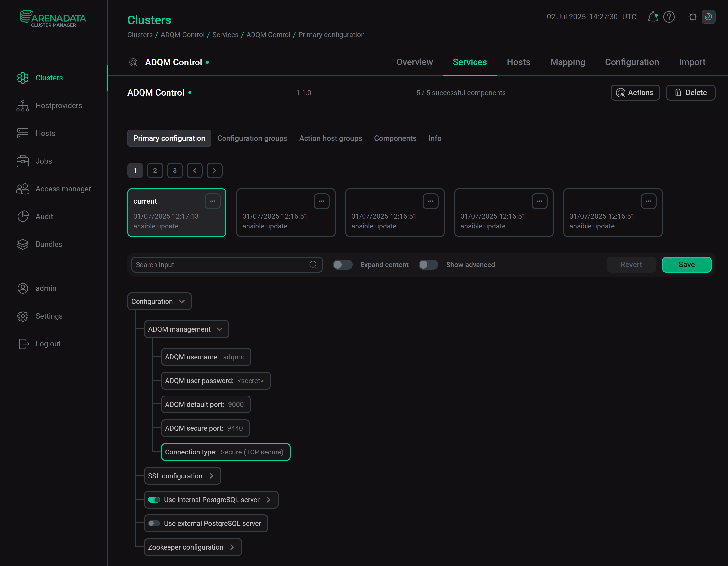Click the search input field
Viewport: 728px width, 566px height.
point(220,264)
